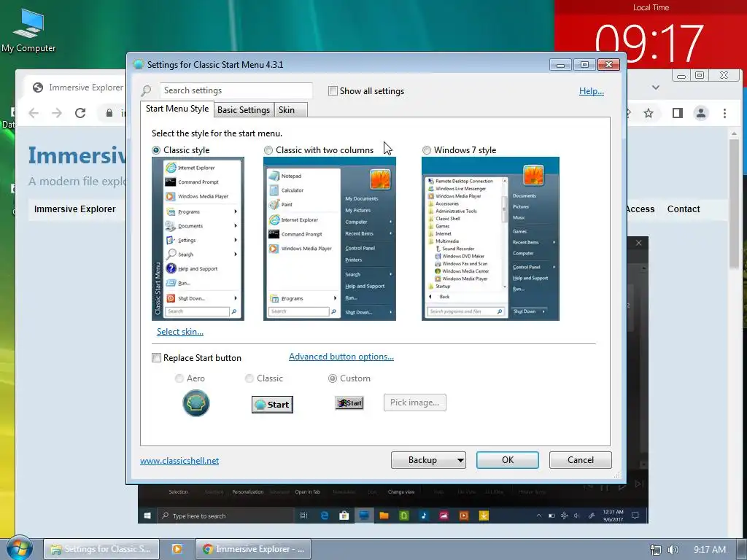Visit the www.classicshell.net link
The image size is (747, 560).
179,461
